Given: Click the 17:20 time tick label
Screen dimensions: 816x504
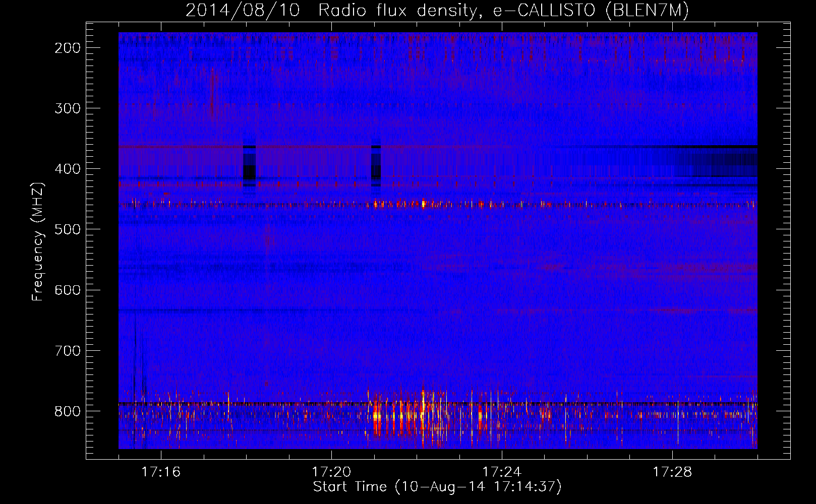Looking at the screenshot, I should click(331, 472).
